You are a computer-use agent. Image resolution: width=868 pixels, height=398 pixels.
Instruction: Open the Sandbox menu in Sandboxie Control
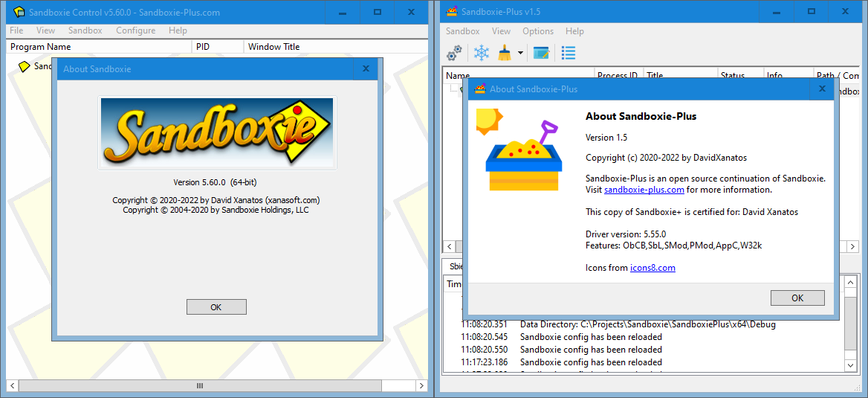pos(85,31)
